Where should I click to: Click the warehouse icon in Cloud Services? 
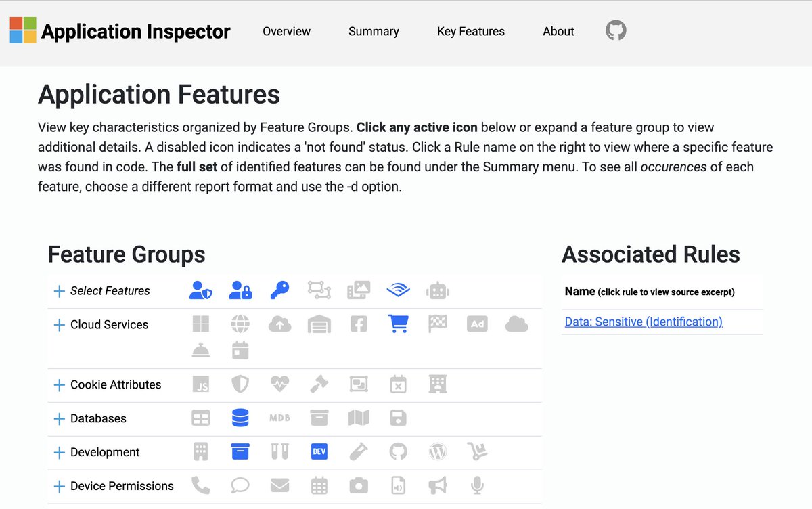coord(319,324)
